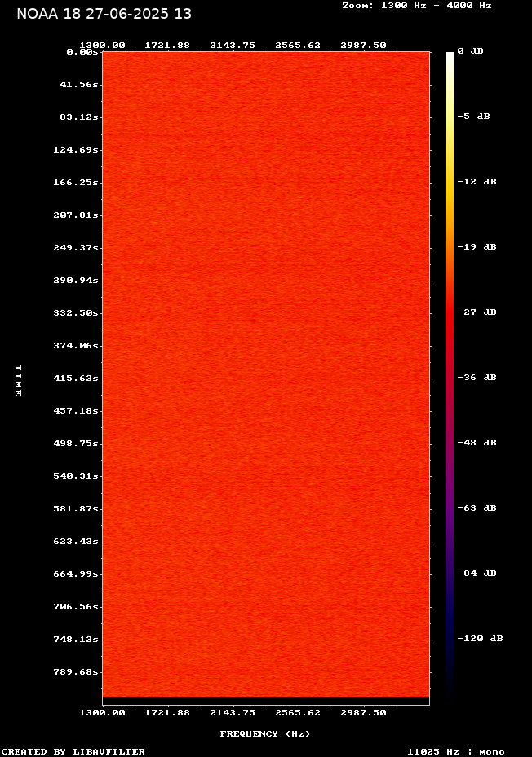Click the bottom axis label 2143.75
The width and height of the screenshot is (532, 757).
coord(233,713)
